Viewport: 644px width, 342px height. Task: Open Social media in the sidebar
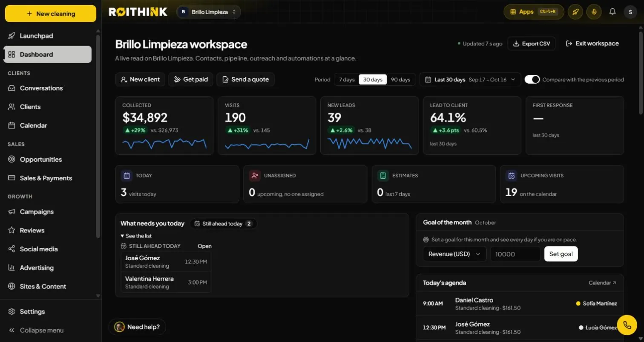pyautogui.click(x=48, y=249)
